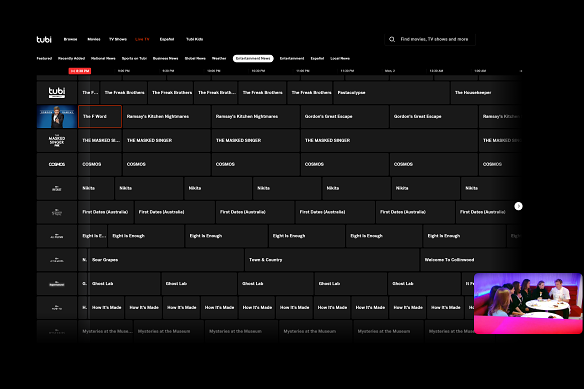This screenshot has height=389, width=584.
Task: Click the next arrow on the guide
Action: (518, 206)
